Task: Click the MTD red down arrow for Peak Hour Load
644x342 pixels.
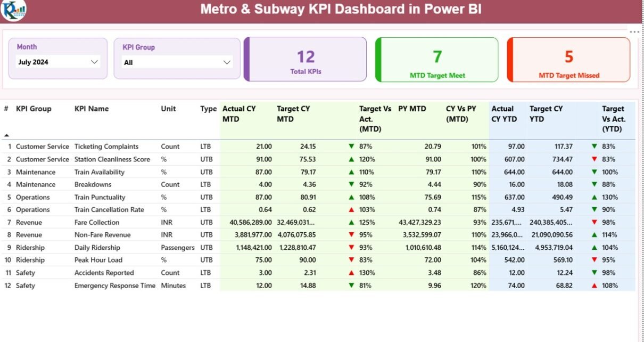Action: tap(351, 260)
